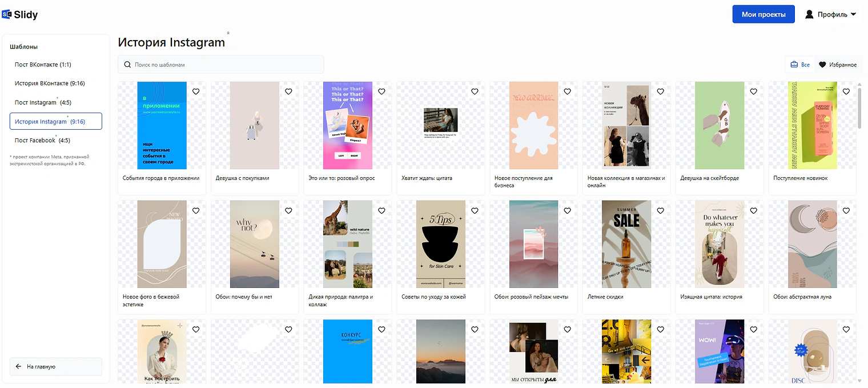Toggle heart on Новое поступление для бизнеса
Screen dimensions: 868x388
point(568,91)
